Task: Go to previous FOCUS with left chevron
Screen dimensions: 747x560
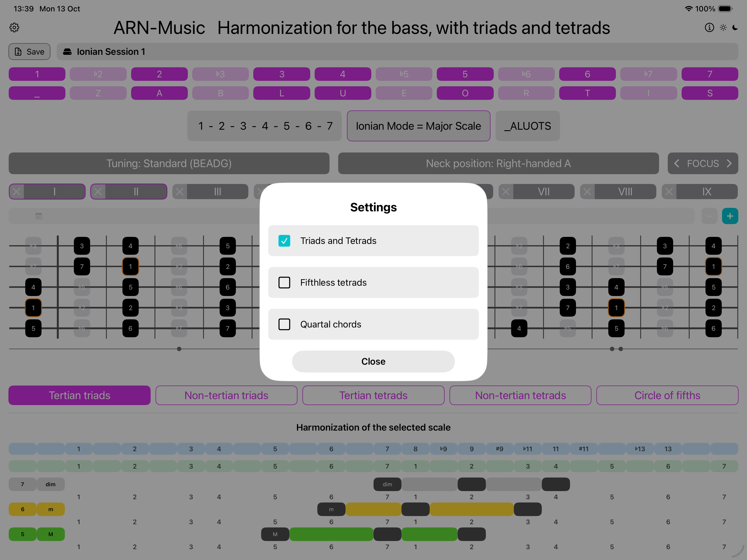Action: coord(677,163)
